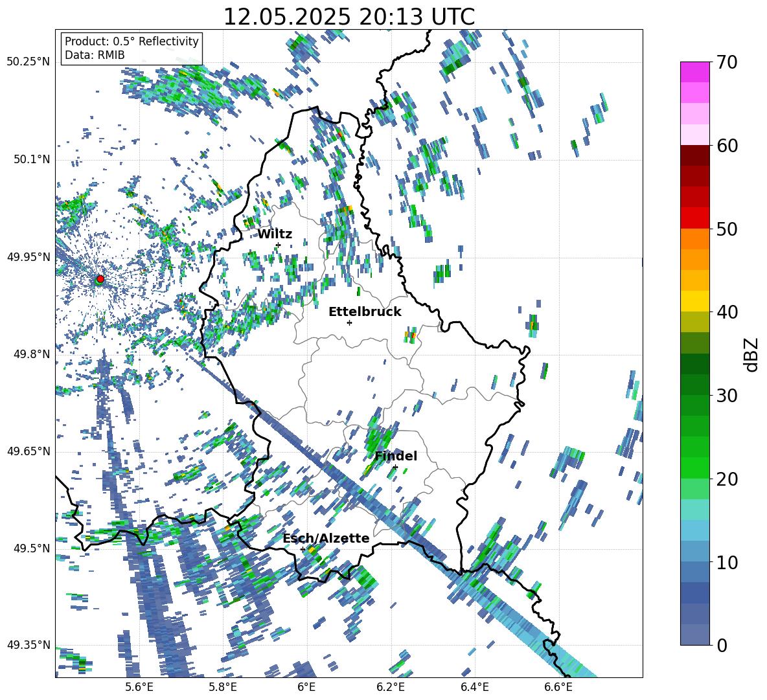This screenshot has height=700, width=767.
Task: Click the 6.2°E longitude label
Action: coord(391,687)
